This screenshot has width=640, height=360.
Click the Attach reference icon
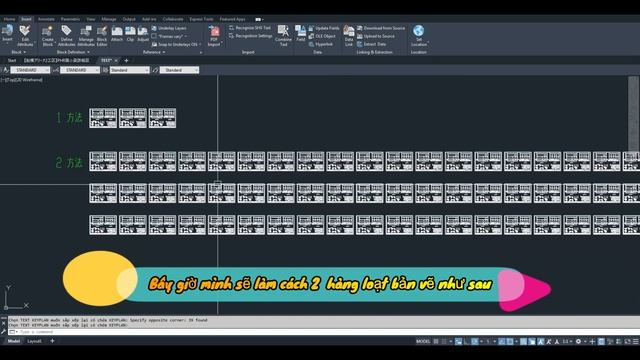coord(117,34)
